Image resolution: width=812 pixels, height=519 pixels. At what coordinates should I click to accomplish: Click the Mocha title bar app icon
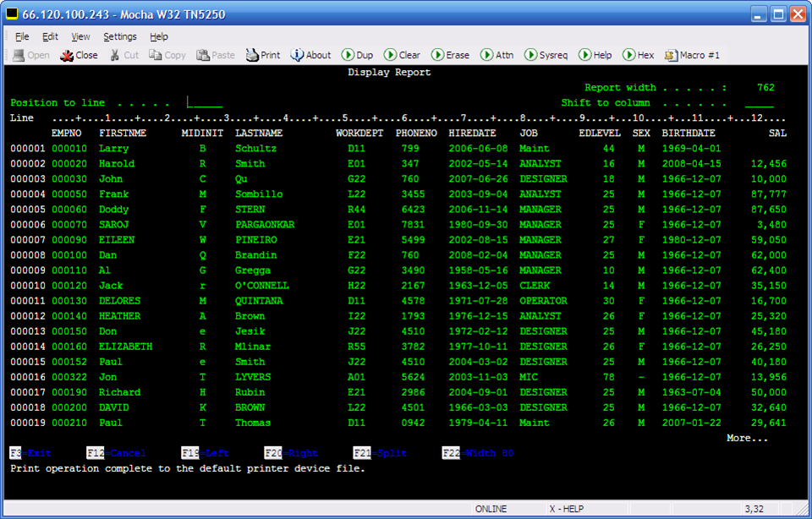[x=11, y=14]
